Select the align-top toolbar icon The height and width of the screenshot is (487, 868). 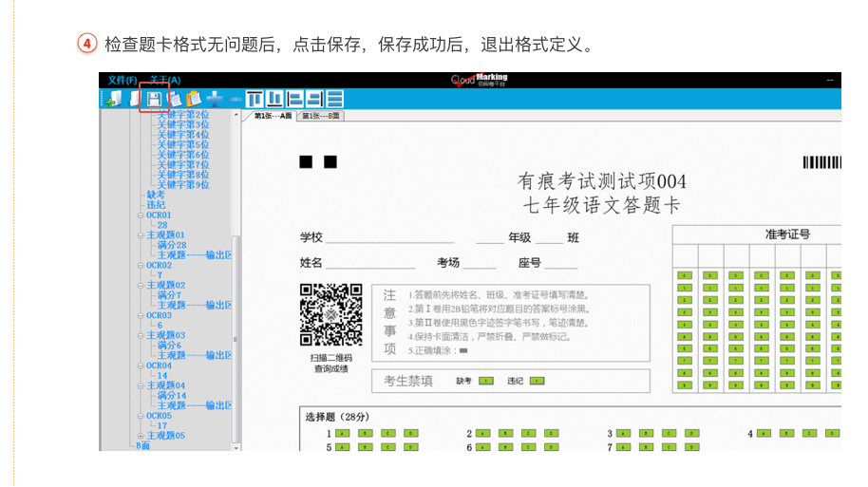click(x=255, y=98)
